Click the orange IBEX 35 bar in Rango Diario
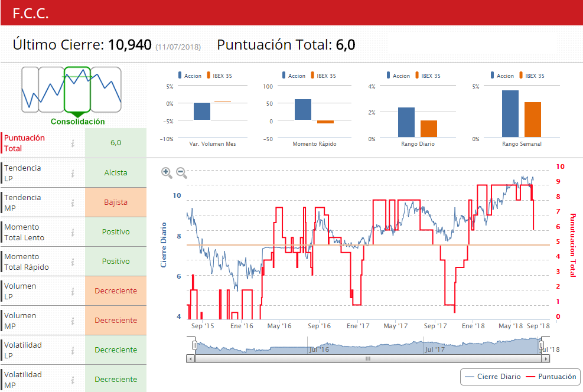 click(x=429, y=129)
